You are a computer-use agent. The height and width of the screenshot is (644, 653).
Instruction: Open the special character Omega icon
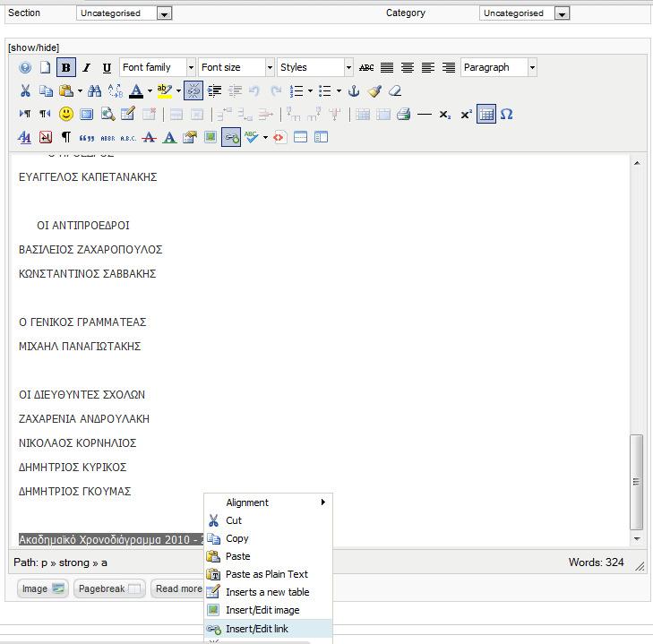tap(506, 114)
